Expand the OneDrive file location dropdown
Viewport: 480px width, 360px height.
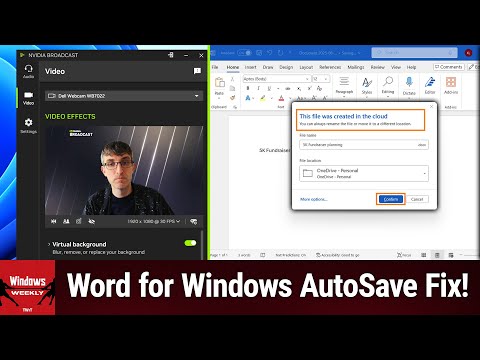364,173
